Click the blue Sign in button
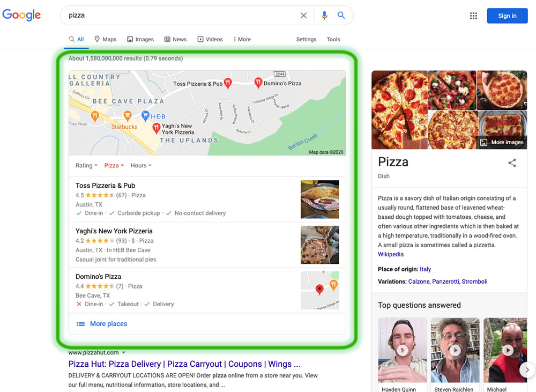The width and height of the screenshot is (536, 392). [507, 16]
